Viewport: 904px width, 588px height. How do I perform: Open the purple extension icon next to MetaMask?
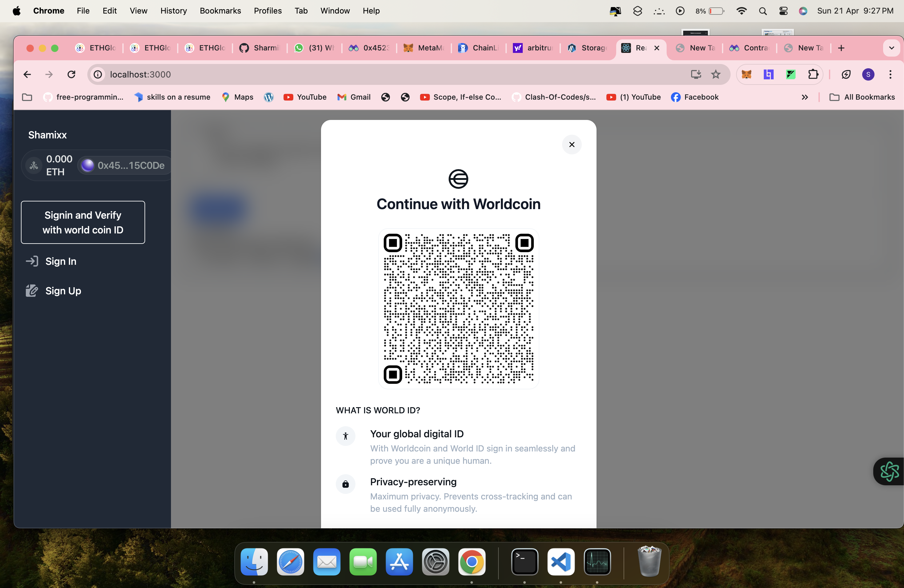coord(768,74)
